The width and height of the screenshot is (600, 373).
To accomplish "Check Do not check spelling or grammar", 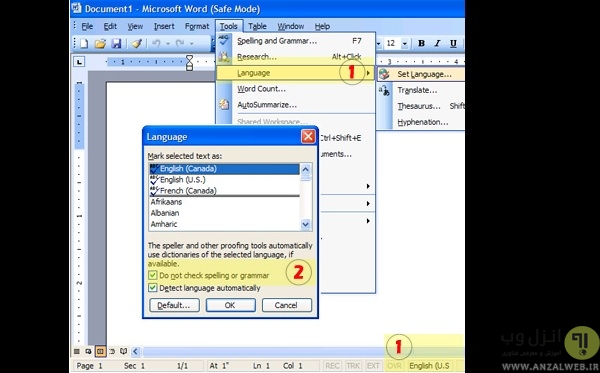I will click(x=152, y=275).
